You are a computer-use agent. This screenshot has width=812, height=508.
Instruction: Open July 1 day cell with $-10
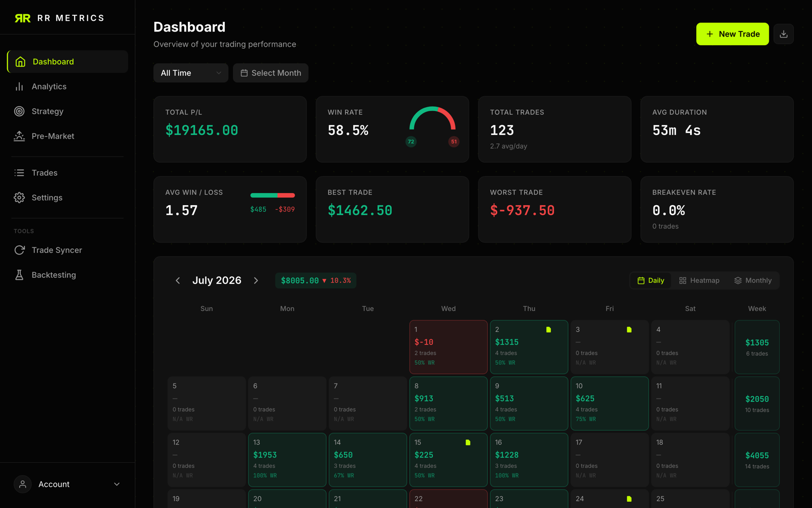(449, 347)
